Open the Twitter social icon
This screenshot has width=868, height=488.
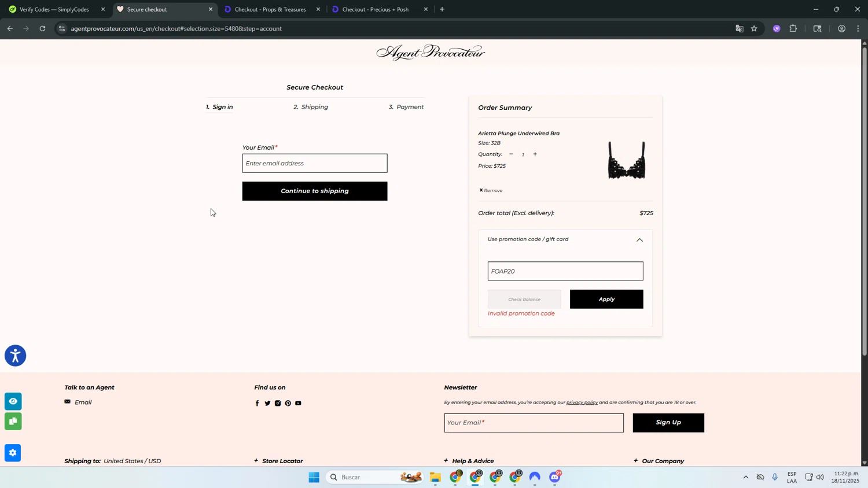[x=267, y=403]
